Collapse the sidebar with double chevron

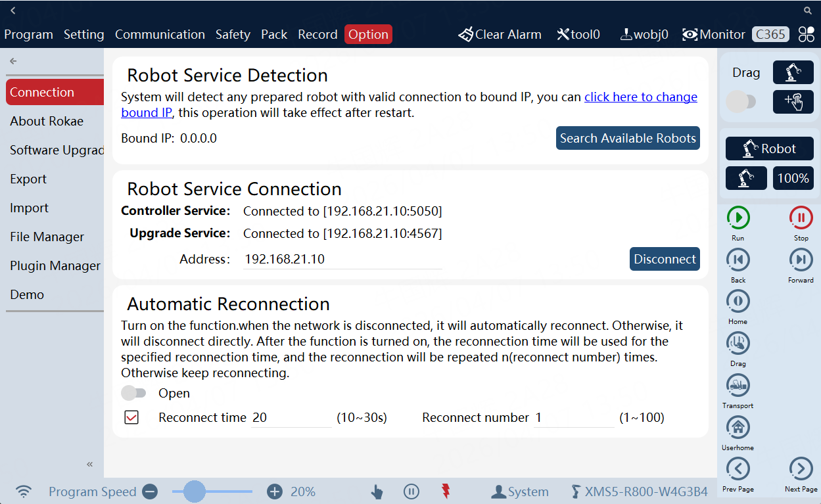tap(90, 465)
